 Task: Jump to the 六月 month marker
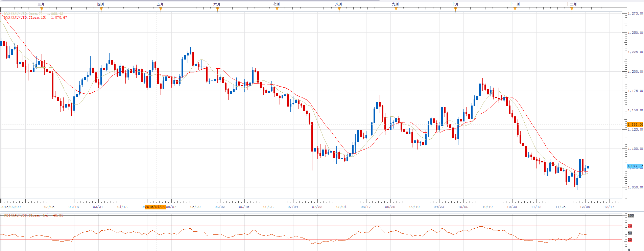tap(217, 9)
